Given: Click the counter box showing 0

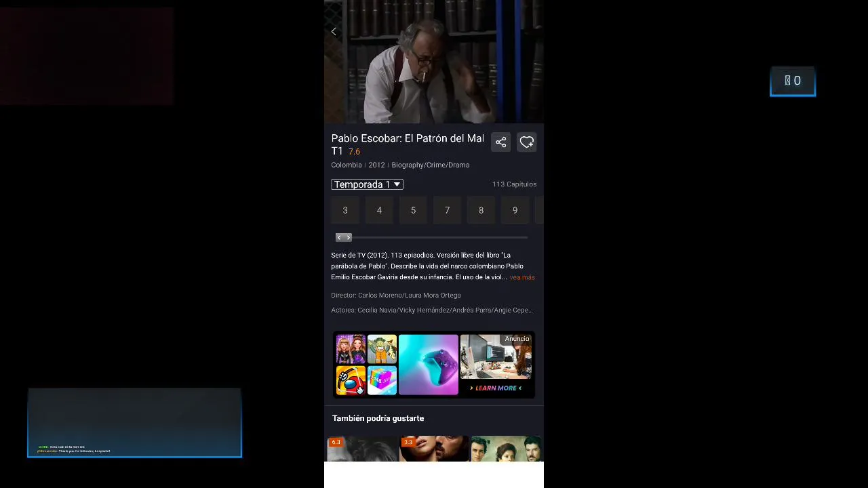Looking at the screenshot, I should 793,81.
